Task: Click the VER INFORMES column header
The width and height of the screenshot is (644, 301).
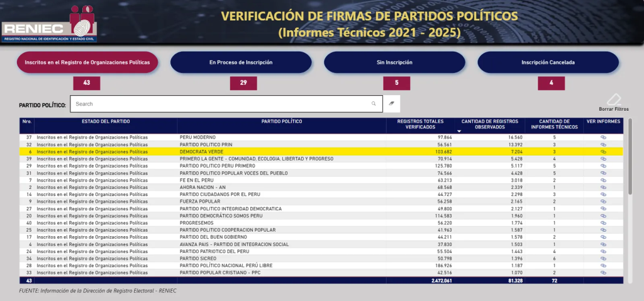Action: pyautogui.click(x=603, y=122)
